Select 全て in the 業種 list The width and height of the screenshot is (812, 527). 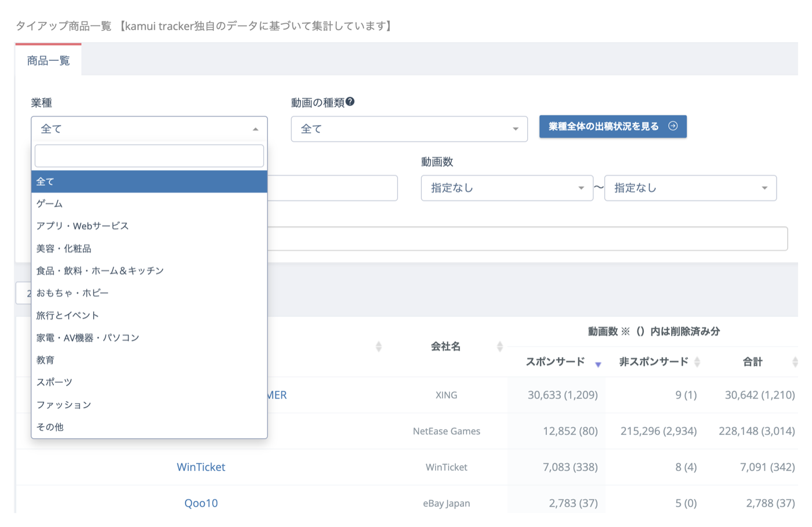point(149,181)
